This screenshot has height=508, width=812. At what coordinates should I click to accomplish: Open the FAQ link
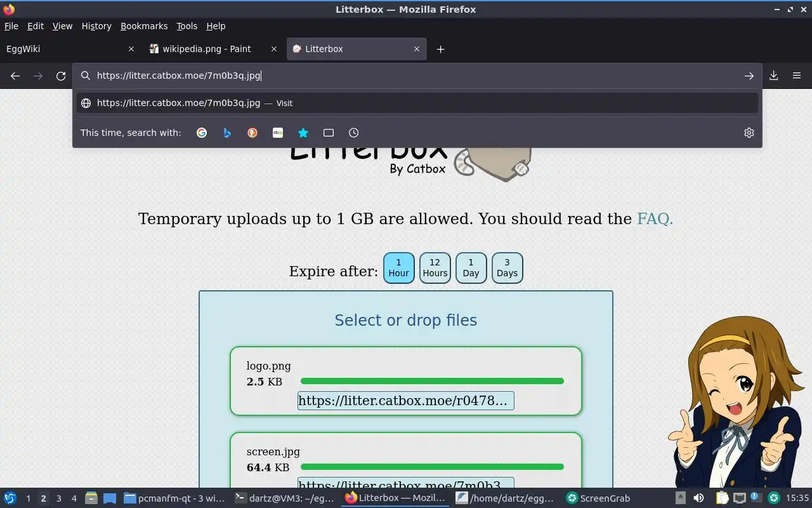point(655,219)
